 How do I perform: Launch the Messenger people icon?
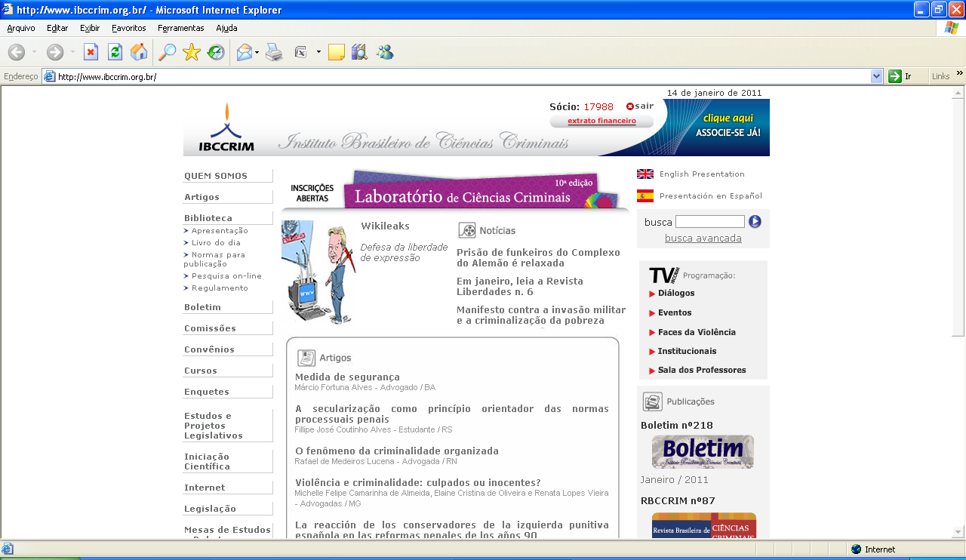[x=385, y=52]
